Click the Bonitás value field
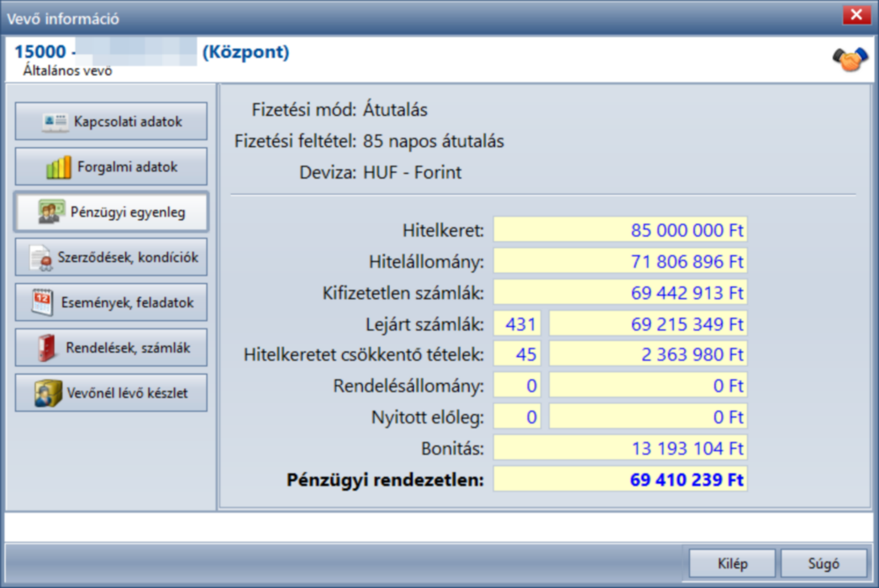This screenshot has width=879, height=588. pyautogui.click(x=620, y=449)
